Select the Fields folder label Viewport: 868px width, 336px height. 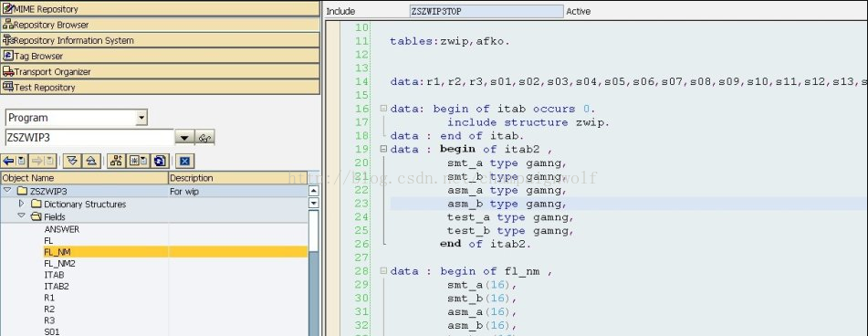click(55, 217)
